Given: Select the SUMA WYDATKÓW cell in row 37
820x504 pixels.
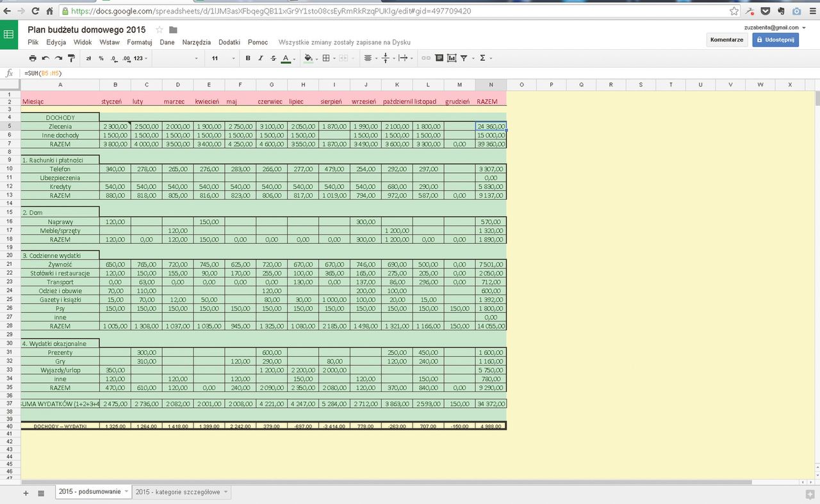Looking at the screenshot, I should click(x=60, y=404).
